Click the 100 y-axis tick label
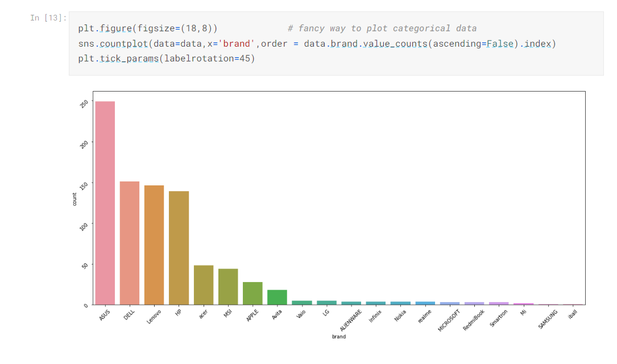Viewport: 617px width, 364px height. tap(84, 227)
